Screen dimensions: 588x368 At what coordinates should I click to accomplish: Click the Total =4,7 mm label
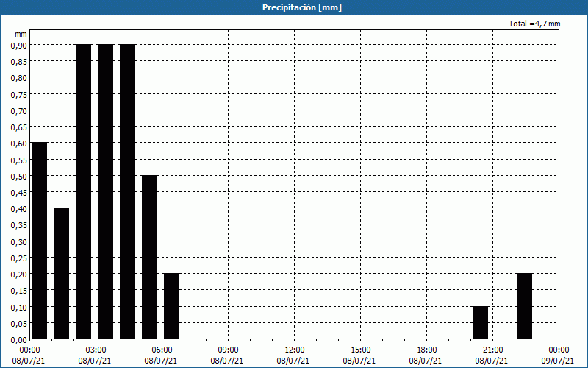(534, 24)
